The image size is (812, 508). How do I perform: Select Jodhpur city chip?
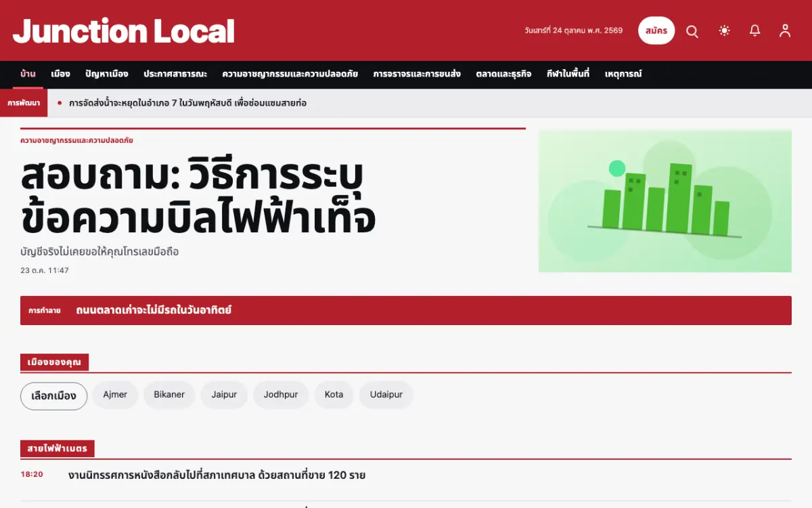(x=281, y=395)
